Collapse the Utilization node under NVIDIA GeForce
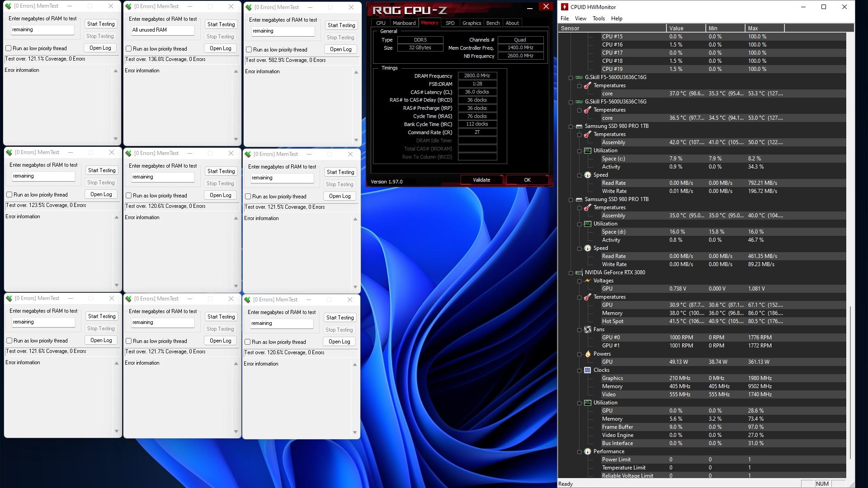 point(580,403)
